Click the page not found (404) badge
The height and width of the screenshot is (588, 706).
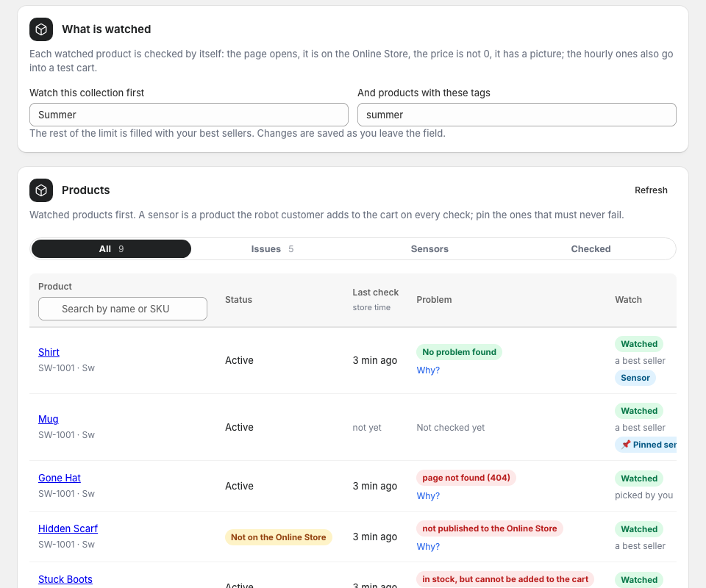(466, 478)
